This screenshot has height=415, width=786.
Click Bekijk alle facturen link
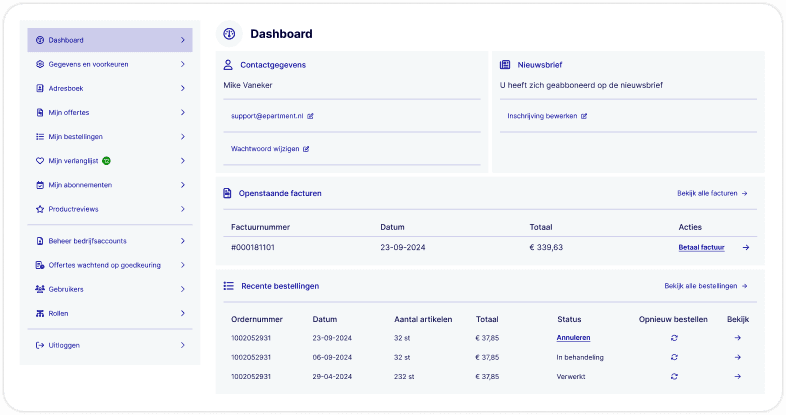pos(712,193)
